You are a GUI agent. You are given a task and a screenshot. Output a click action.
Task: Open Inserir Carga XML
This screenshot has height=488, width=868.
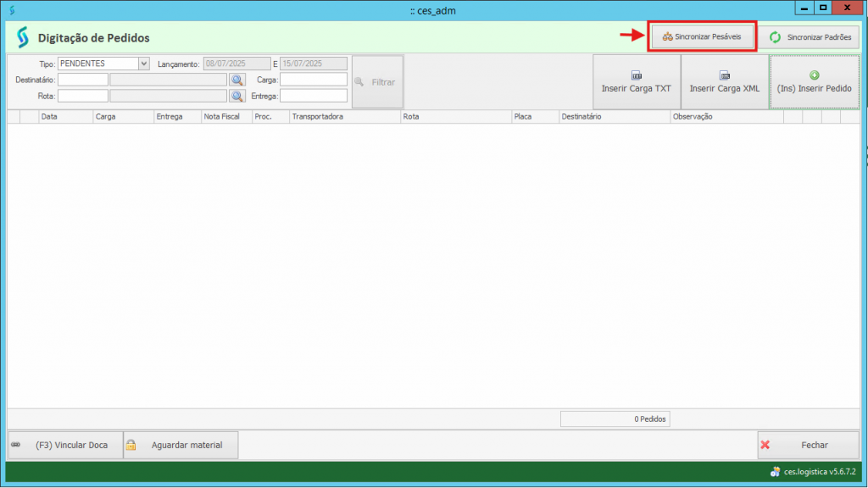(x=724, y=82)
